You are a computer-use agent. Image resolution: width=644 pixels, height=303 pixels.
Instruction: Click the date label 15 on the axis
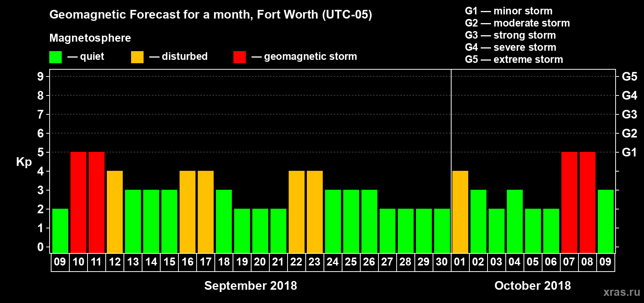tap(169, 262)
